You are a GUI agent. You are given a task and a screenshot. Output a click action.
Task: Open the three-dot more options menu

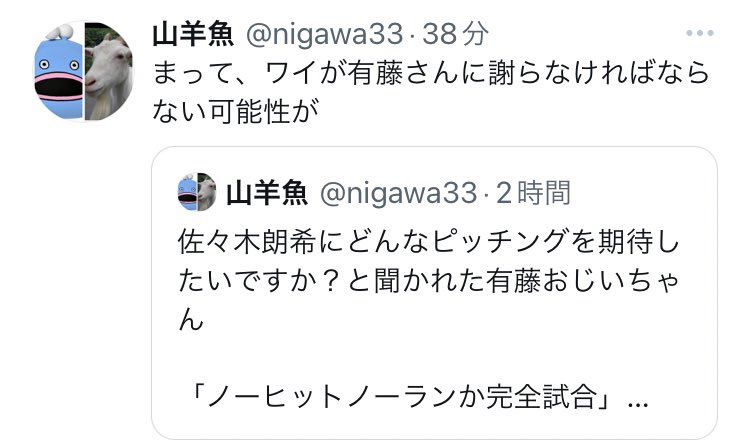[x=700, y=33]
